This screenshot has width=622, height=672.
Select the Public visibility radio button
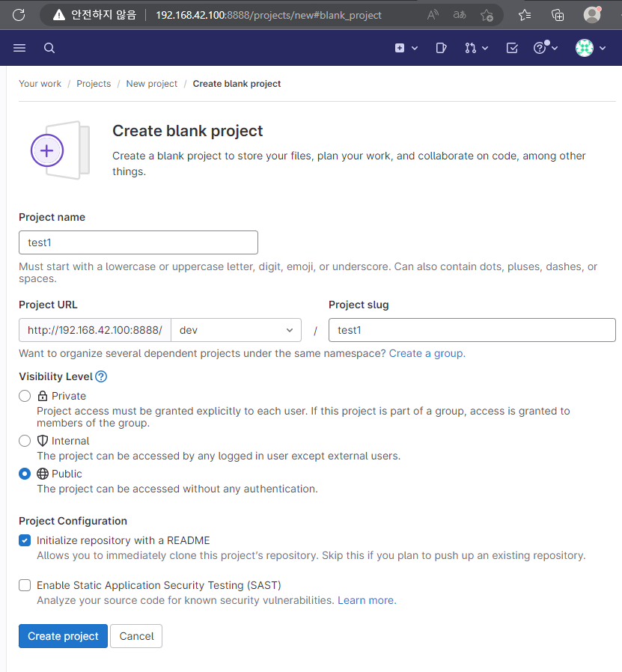click(25, 474)
